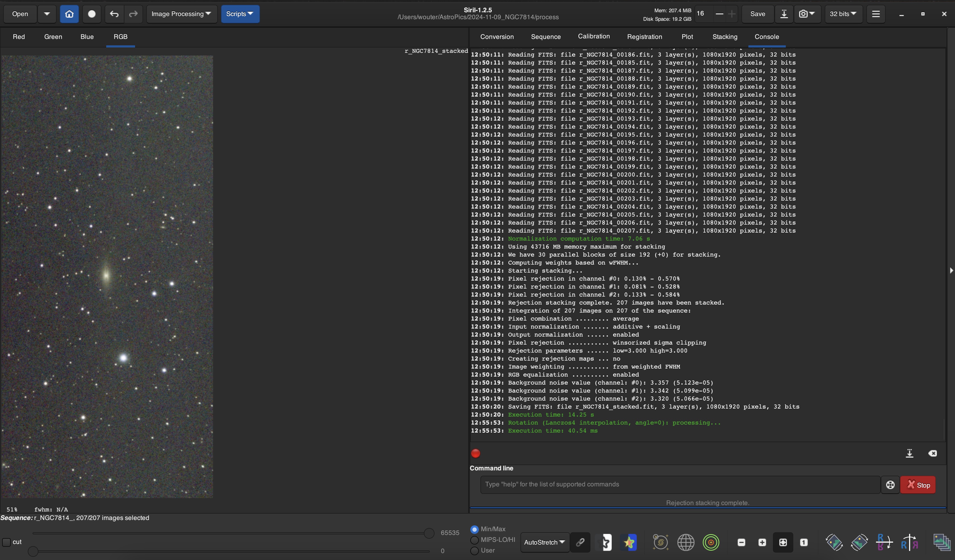Take a snapshot with camera icon
Screen dimensions: 955x560
click(803, 14)
